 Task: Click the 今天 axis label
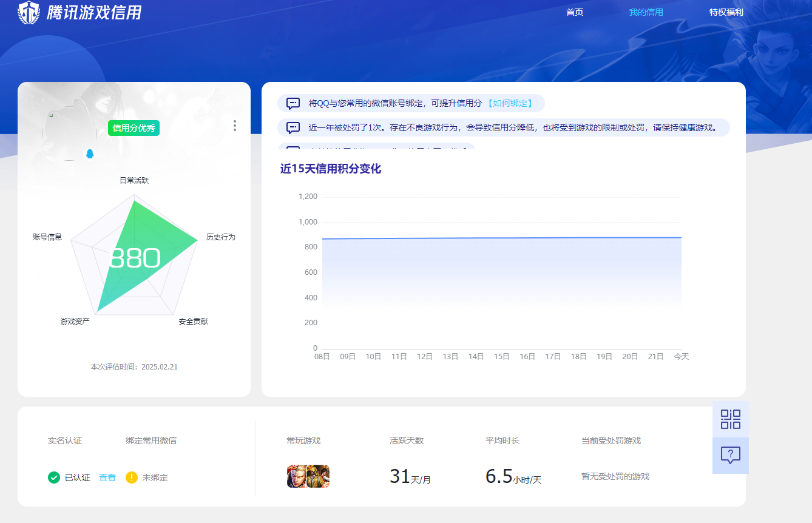click(682, 357)
